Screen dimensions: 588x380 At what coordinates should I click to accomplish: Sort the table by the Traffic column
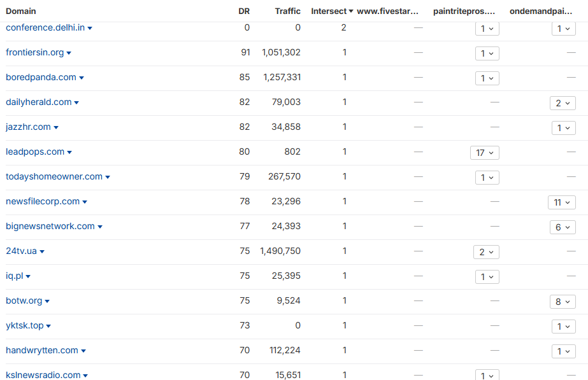287,11
